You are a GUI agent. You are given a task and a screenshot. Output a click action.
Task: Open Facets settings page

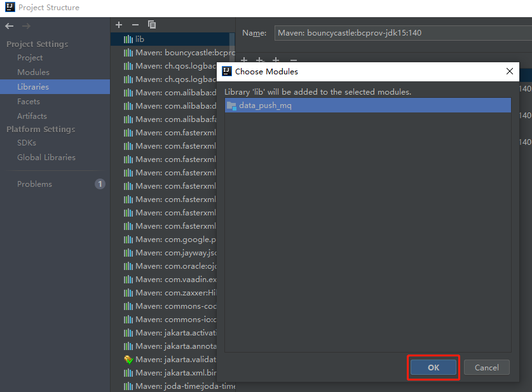click(29, 102)
